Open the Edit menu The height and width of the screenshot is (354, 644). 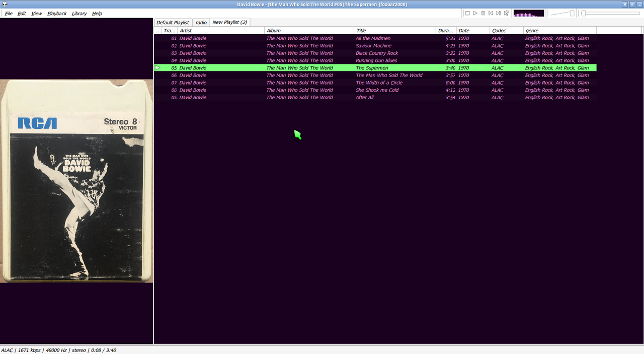pyautogui.click(x=22, y=14)
